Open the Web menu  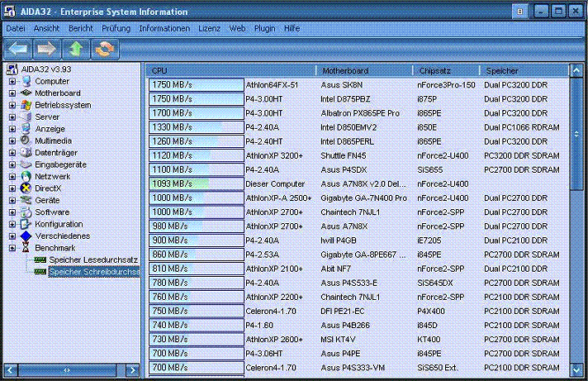(237, 29)
